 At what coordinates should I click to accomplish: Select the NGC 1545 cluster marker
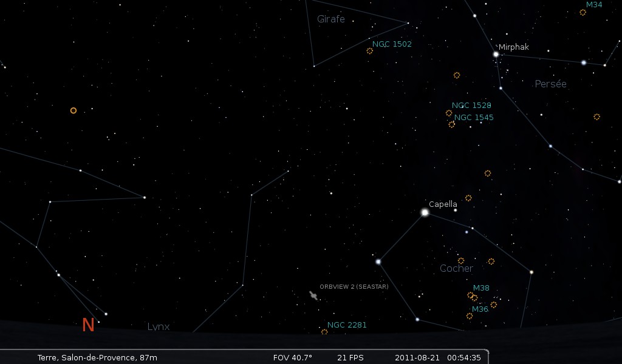point(451,124)
